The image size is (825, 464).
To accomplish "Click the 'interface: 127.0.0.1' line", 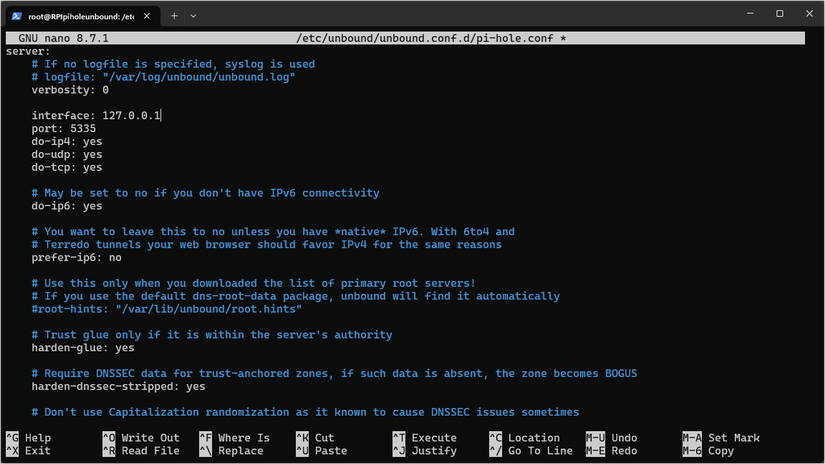I will (x=96, y=116).
